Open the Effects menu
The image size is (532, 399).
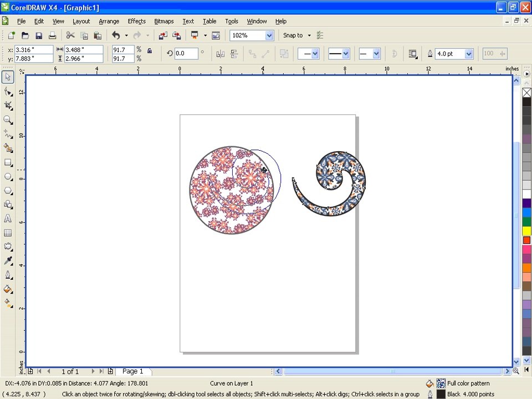point(137,21)
